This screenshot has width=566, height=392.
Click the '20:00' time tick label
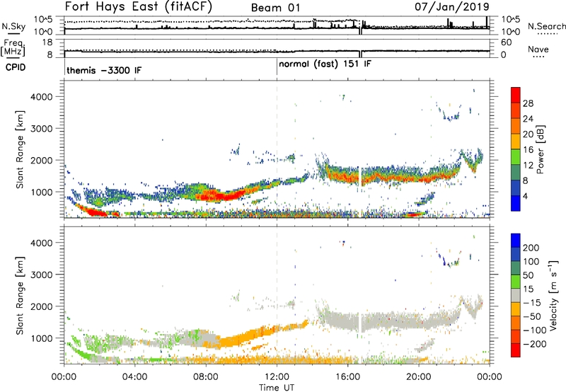coord(418,377)
